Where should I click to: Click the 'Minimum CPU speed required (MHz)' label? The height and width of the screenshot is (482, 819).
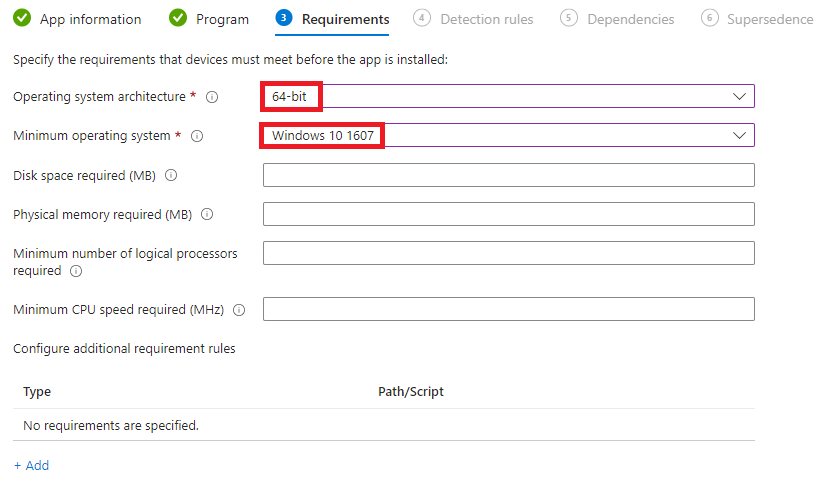pyautogui.click(x=119, y=310)
